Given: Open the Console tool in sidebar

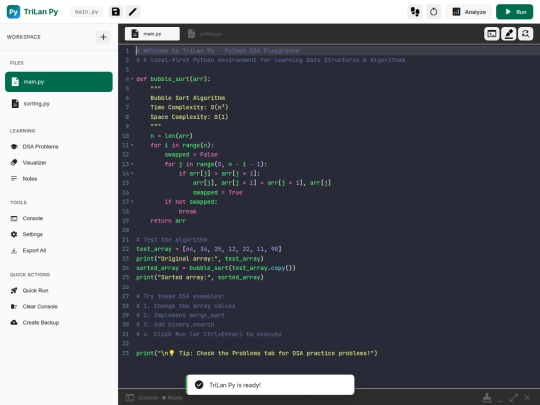Looking at the screenshot, I should click(59, 218).
